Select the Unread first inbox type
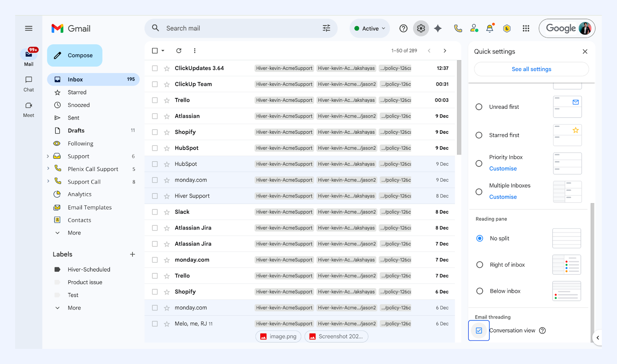 pyautogui.click(x=479, y=107)
